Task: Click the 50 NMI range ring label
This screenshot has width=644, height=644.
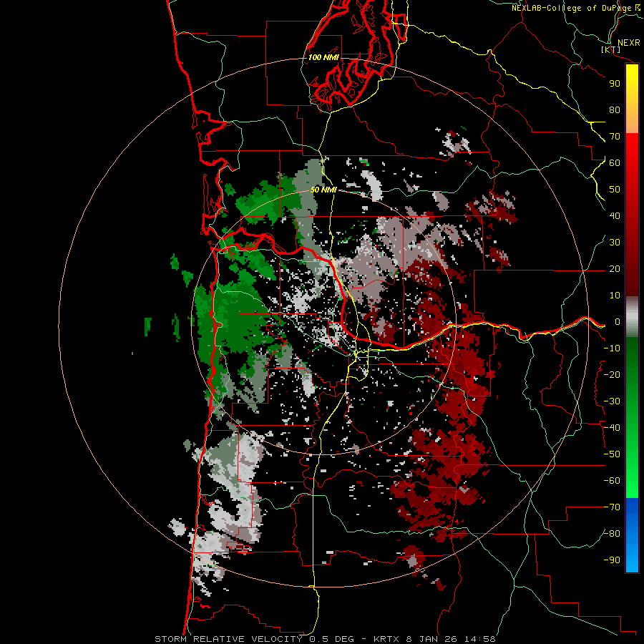Action: 323,190
